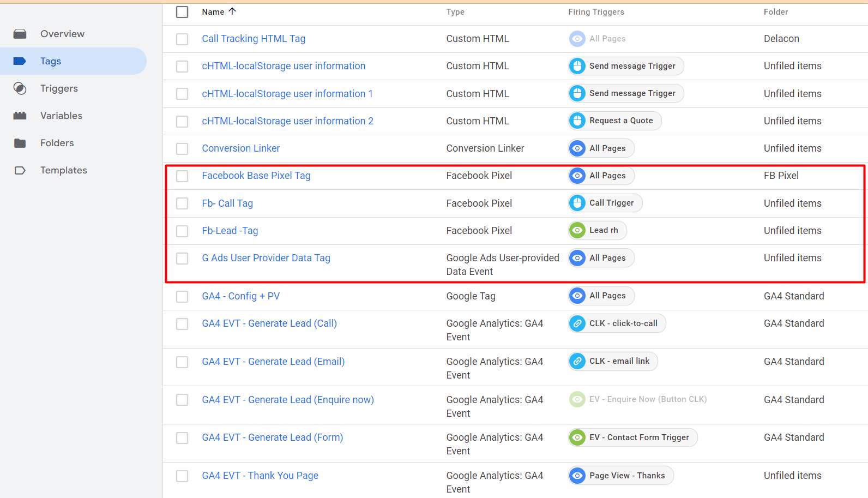Click the eye icon in Conversion Linker row
Viewport: 868px width, 498px height.
577,148
